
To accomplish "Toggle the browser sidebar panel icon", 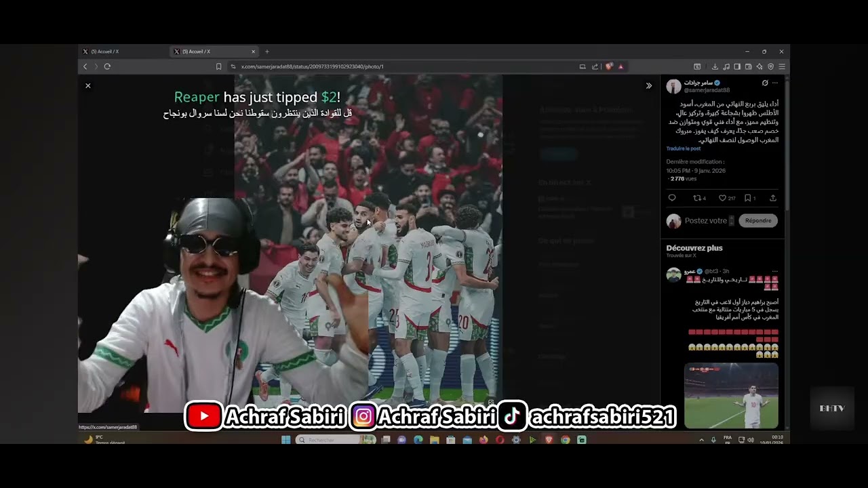I will pos(737,66).
